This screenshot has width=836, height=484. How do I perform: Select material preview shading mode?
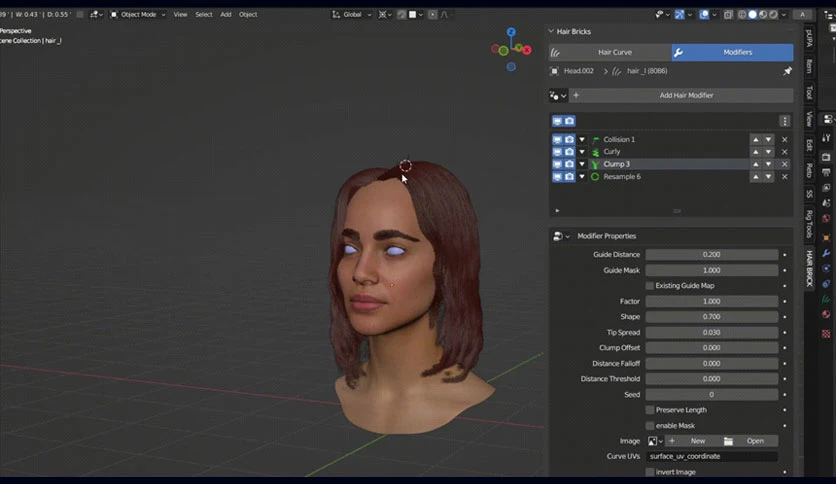pyautogui.click(x=763, y=14)
